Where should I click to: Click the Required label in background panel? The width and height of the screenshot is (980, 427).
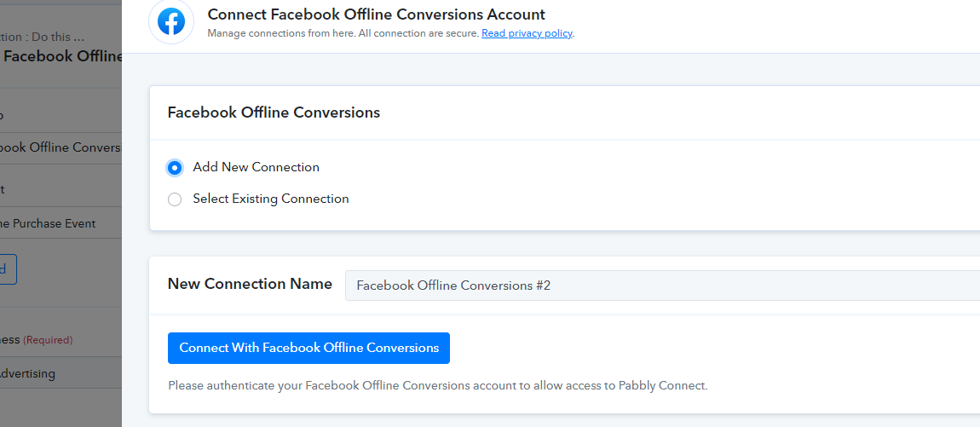point(48,340)
